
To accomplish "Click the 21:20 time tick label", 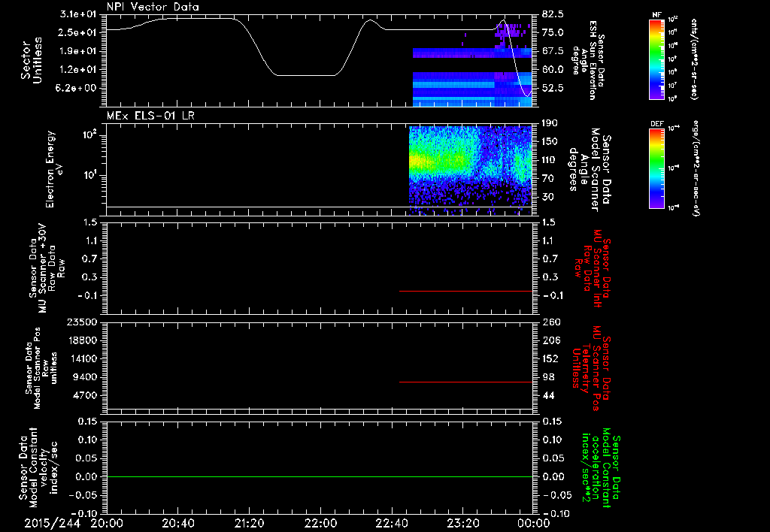I will (x=249, y=524).
